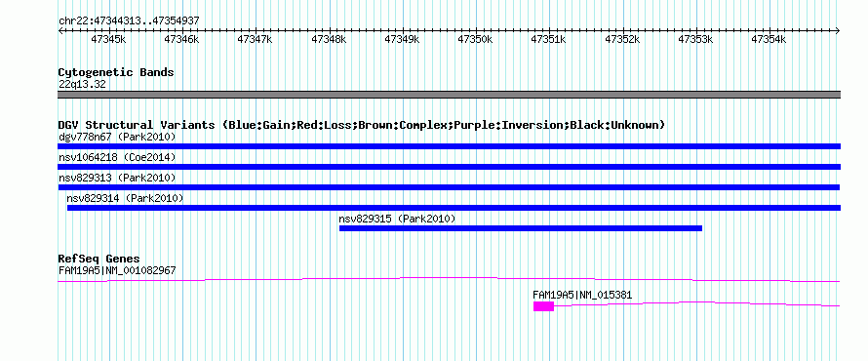Click the RefSeq Genes track title

point(99,259)
